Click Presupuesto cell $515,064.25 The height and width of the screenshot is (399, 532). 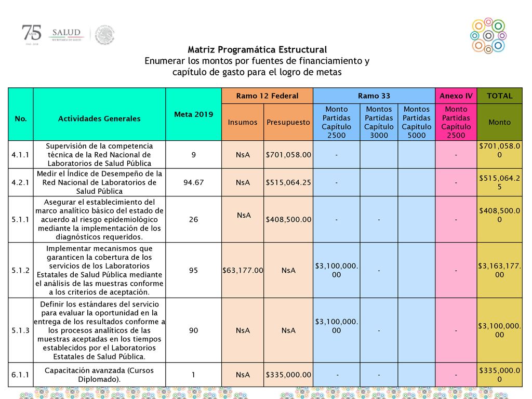click(288, 182)
